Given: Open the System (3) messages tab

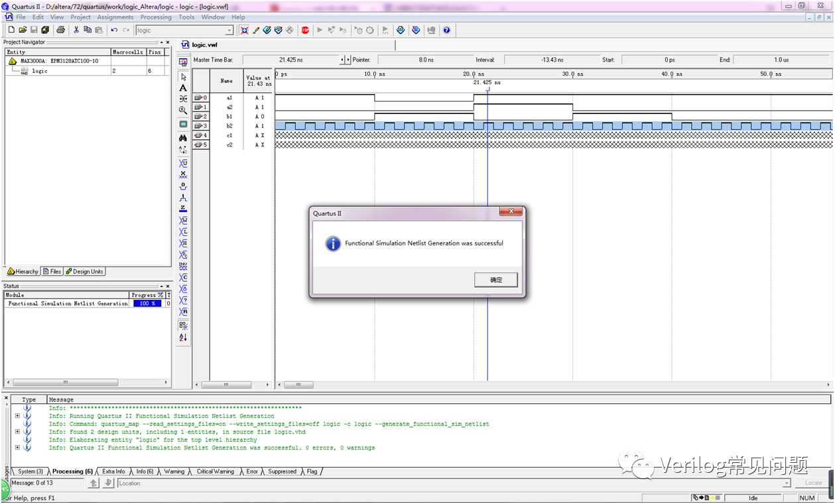Looking at the screenshot, I should click(31, 472).
